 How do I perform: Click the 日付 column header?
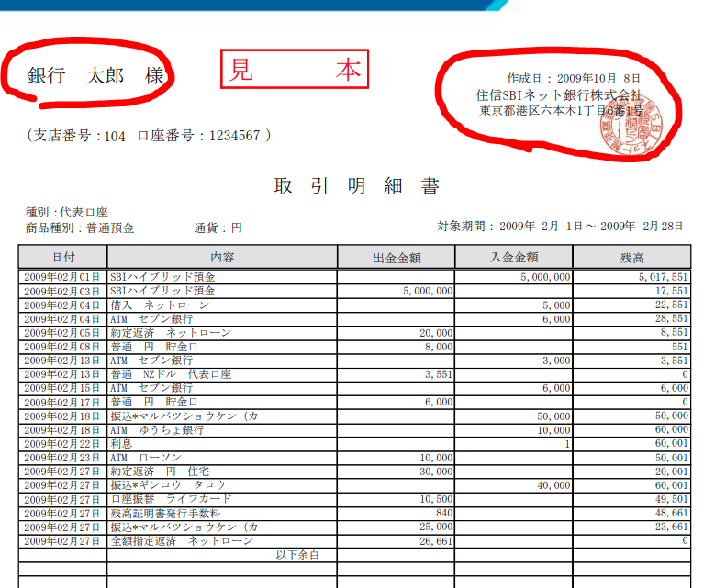(63, 258)
